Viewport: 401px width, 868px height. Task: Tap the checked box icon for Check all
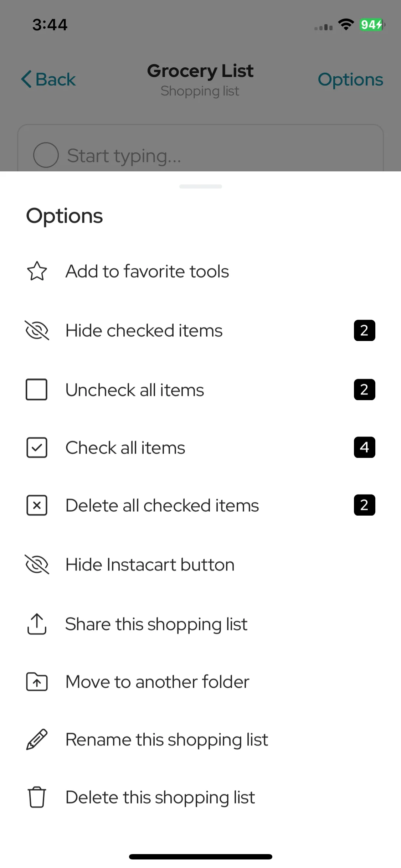[37, 448]
